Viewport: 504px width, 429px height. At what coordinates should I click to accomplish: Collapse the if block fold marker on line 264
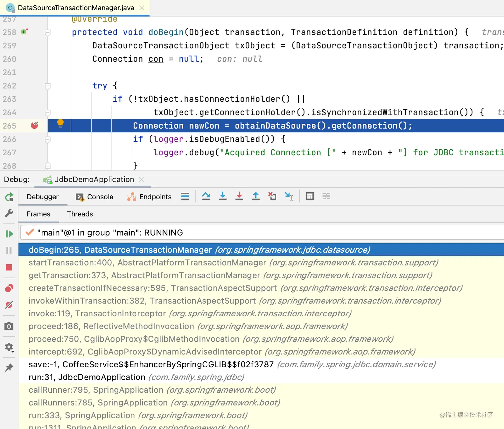tap(48, 113)
